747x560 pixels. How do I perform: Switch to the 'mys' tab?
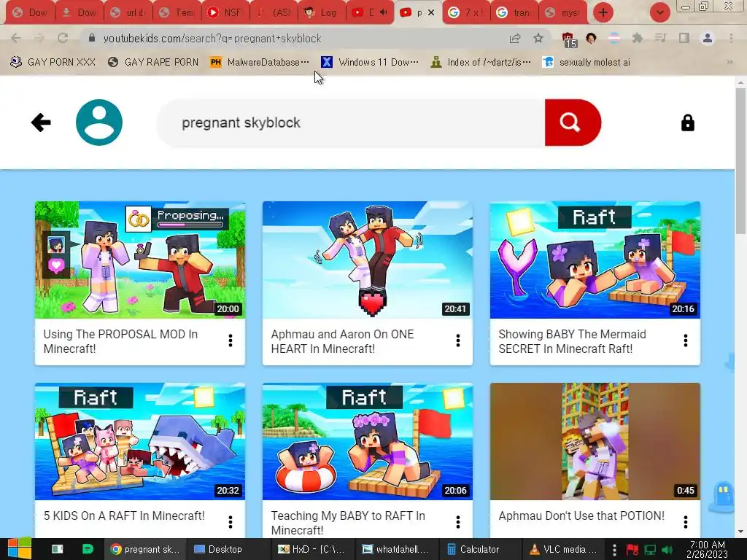[562, 12]
